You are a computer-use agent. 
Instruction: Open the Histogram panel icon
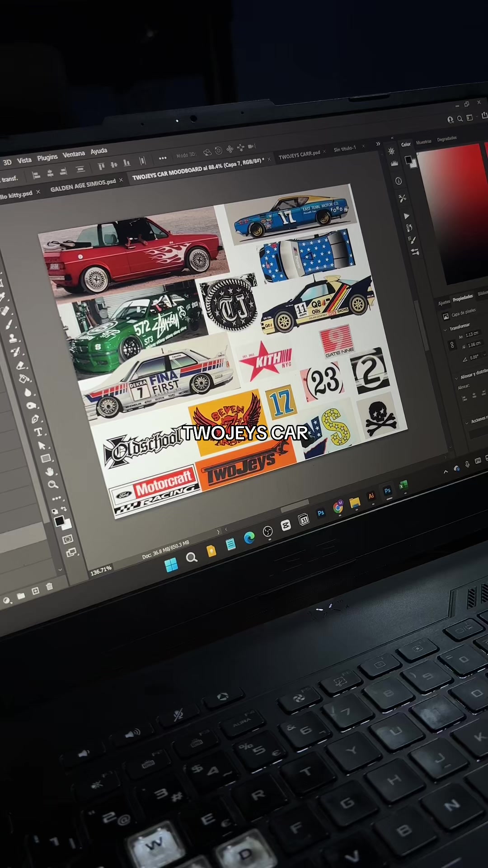(394, 163)
